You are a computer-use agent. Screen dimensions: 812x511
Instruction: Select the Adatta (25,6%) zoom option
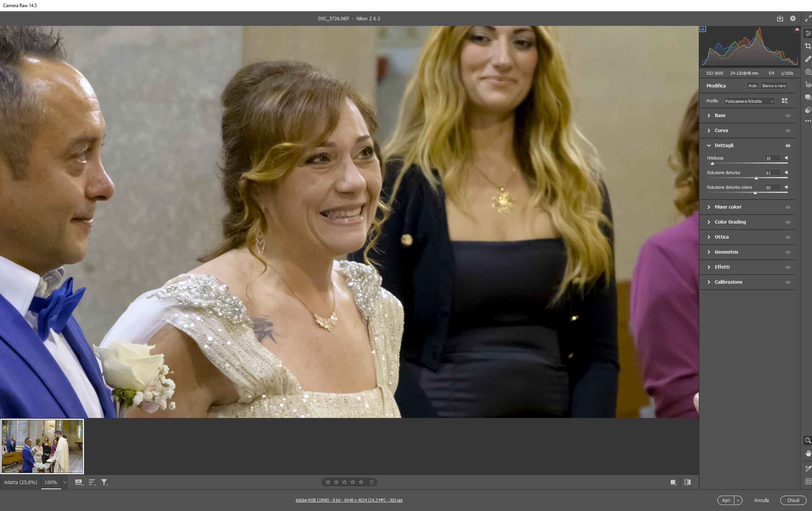[x=21, y=482]
